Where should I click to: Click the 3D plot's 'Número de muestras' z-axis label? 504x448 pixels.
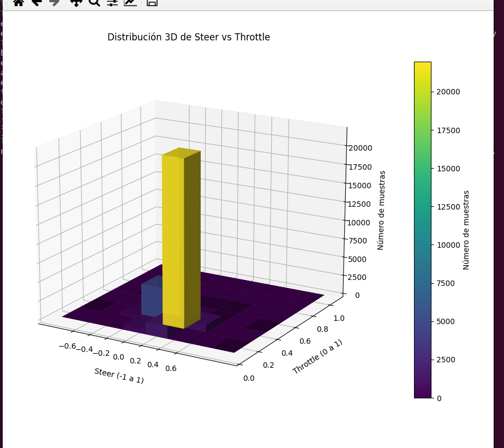(381, 210)
